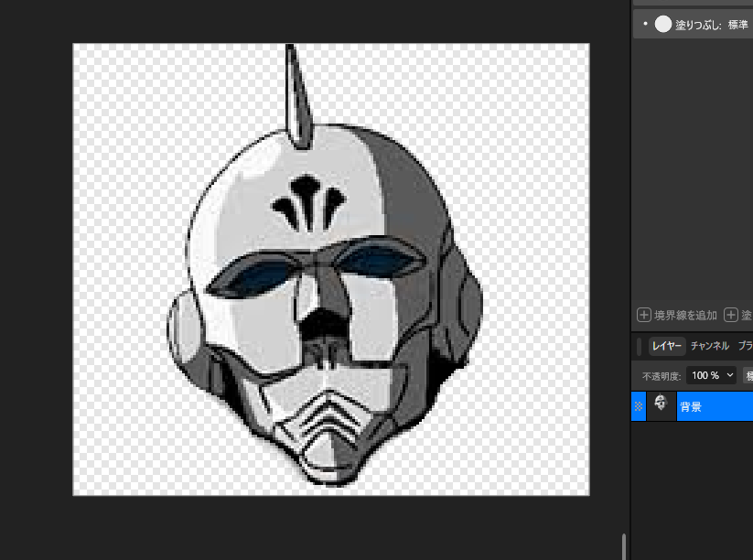Click the 100 % opacity value field
The image size is (753, 560).
706,375
